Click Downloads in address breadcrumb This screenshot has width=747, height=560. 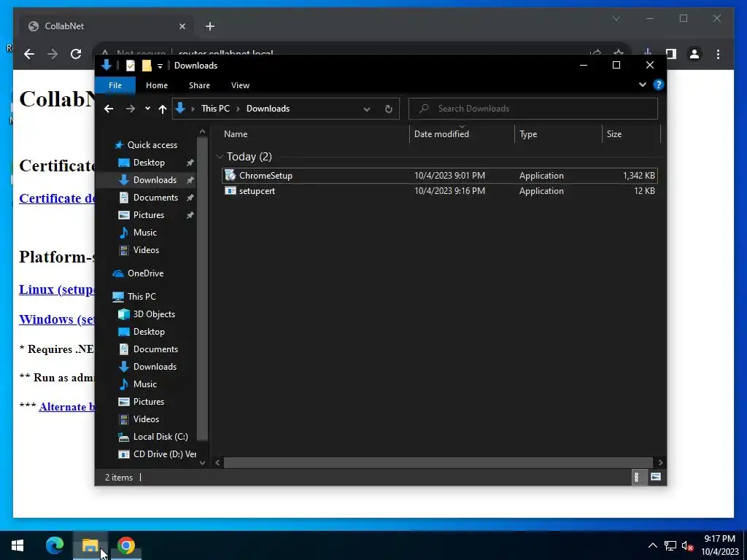click(x=268, y=109)
